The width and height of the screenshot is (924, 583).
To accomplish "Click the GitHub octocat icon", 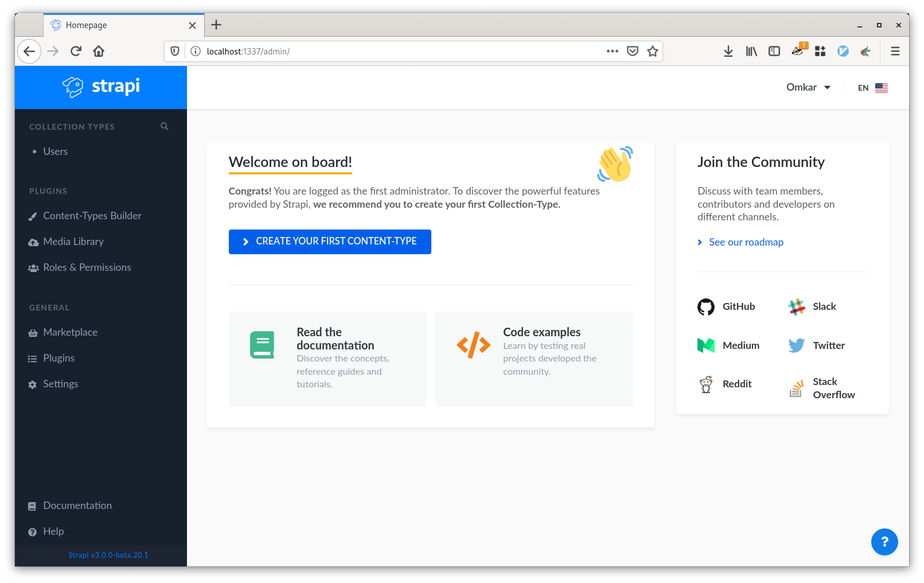I will tap(706, 307).
